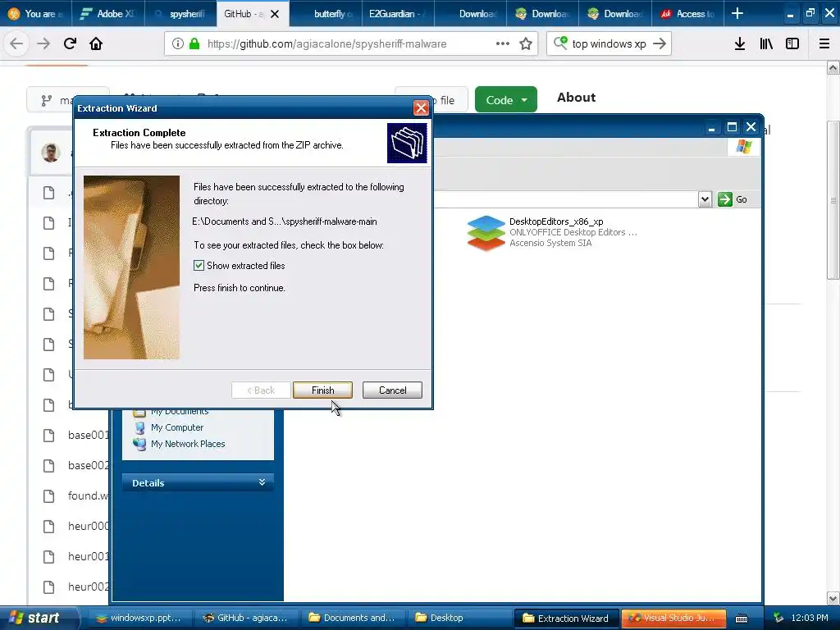The height and width of the screenshot is (630, 840).
Task: Switch to Documents and... taskbar item
Action: tap(353, 619)
